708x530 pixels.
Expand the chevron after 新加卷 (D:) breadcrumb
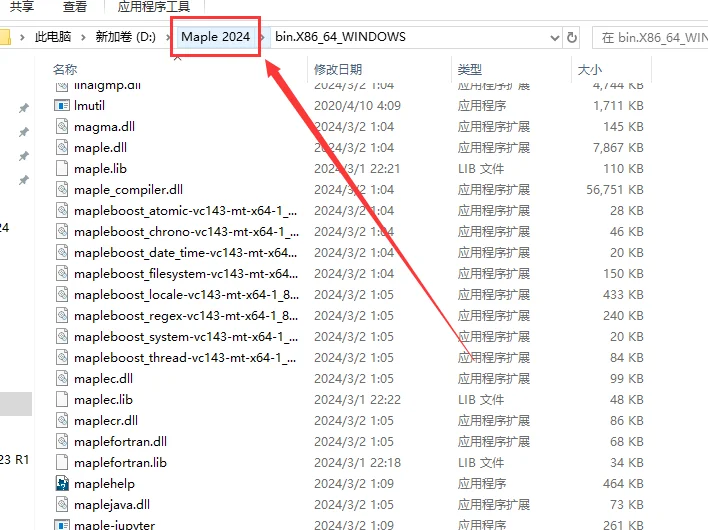170,37
